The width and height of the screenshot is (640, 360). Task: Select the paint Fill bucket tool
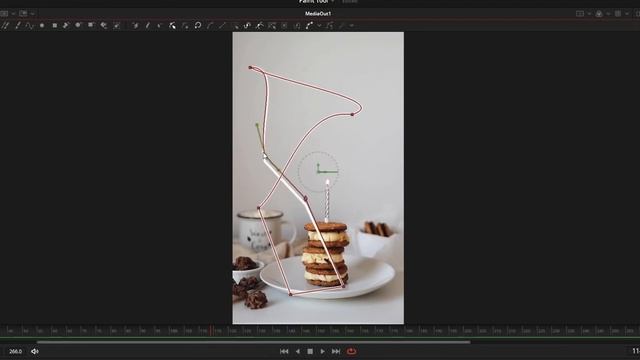tap(104, 25)
